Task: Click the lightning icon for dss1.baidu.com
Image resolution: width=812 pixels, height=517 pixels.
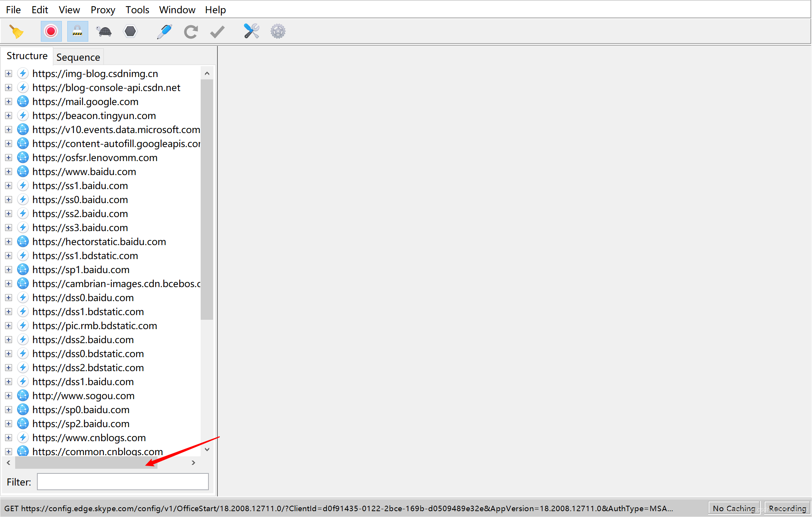Action: (23, 382)
